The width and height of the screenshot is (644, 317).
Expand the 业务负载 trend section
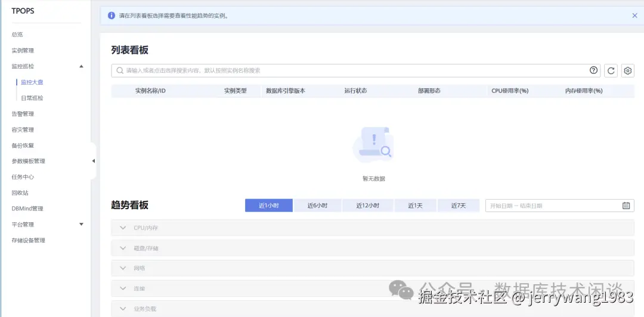pyautogui.click(x=373, y=309)
